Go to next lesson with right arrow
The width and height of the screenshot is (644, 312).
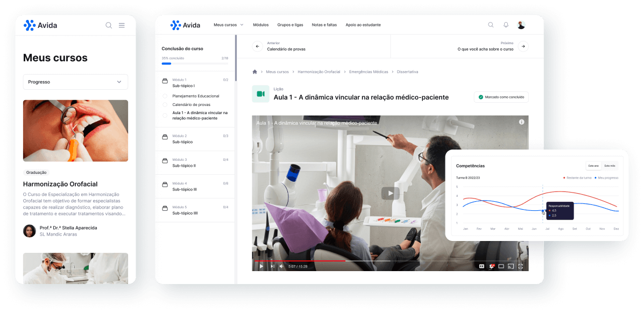click(x=523, y=46)
